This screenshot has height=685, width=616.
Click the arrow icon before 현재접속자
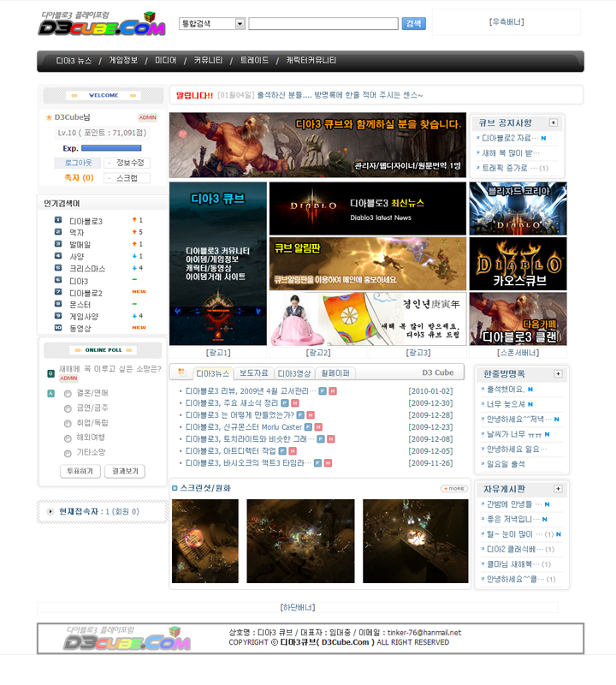[50, 511]
